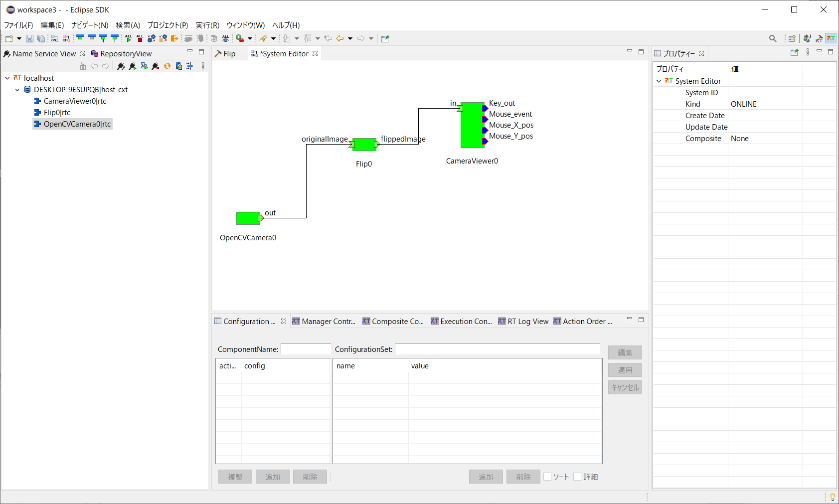Open a new offline System Editor (OFF icon)
This screenshot has height=504, width=839.
[x=66, y=38]
